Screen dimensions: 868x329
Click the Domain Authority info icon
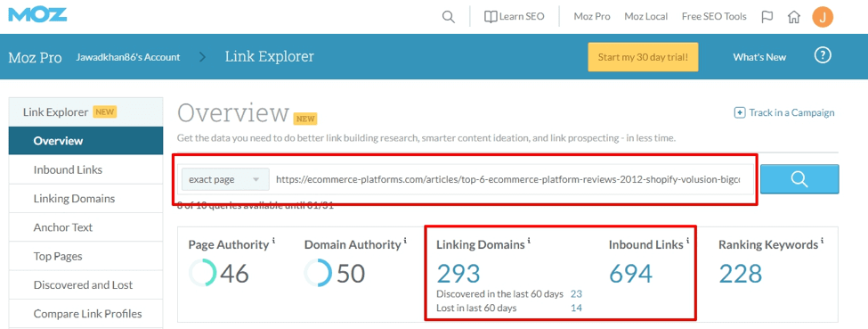405,241
